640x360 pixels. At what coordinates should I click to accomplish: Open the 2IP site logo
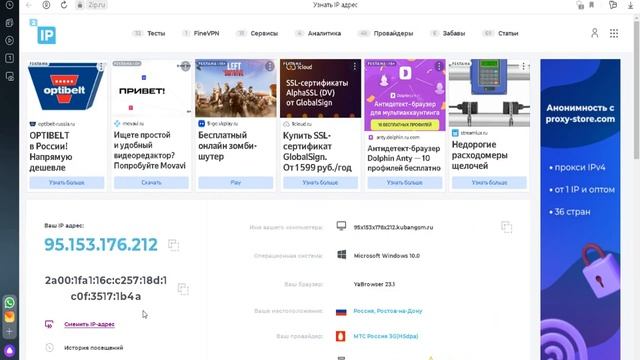(x=43, y=31)
